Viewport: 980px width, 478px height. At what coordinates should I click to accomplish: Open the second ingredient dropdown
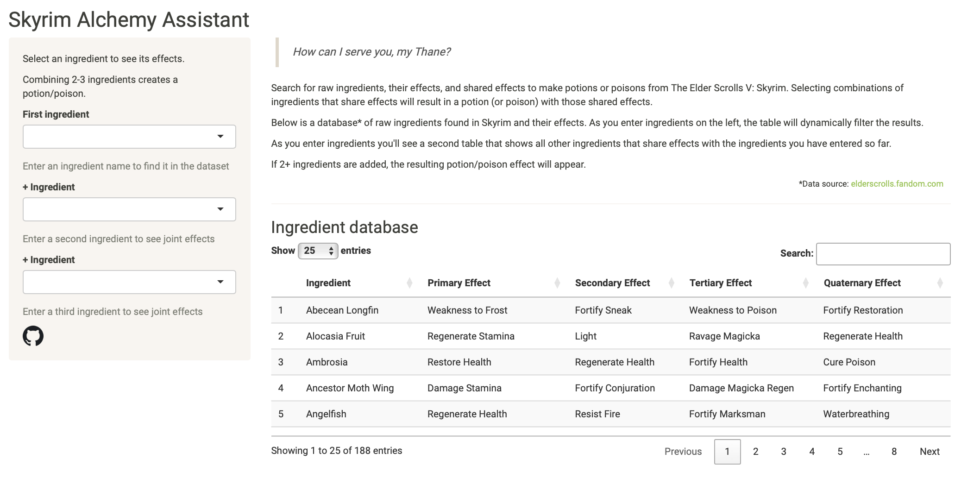click(129, 209)
